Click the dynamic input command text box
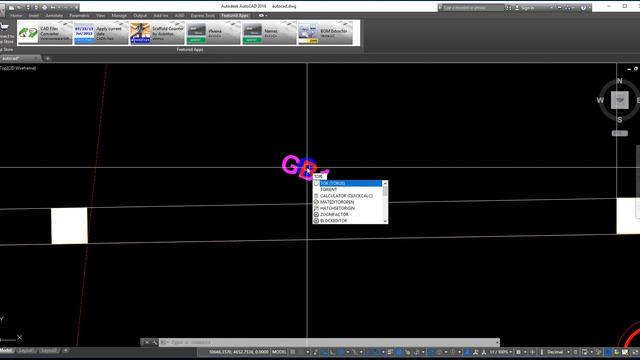This screenshot has height=360, width=640. click(320, 176)
